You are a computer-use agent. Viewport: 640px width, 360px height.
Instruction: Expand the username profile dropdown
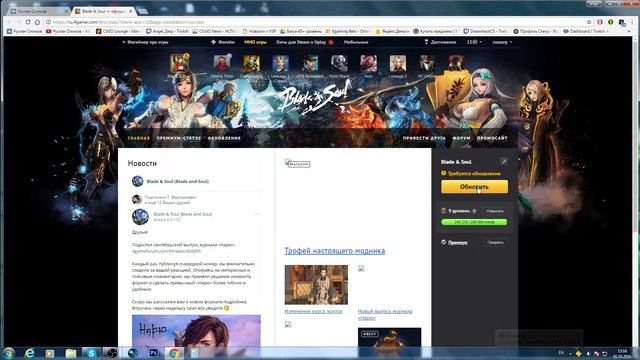click(502, 42)
